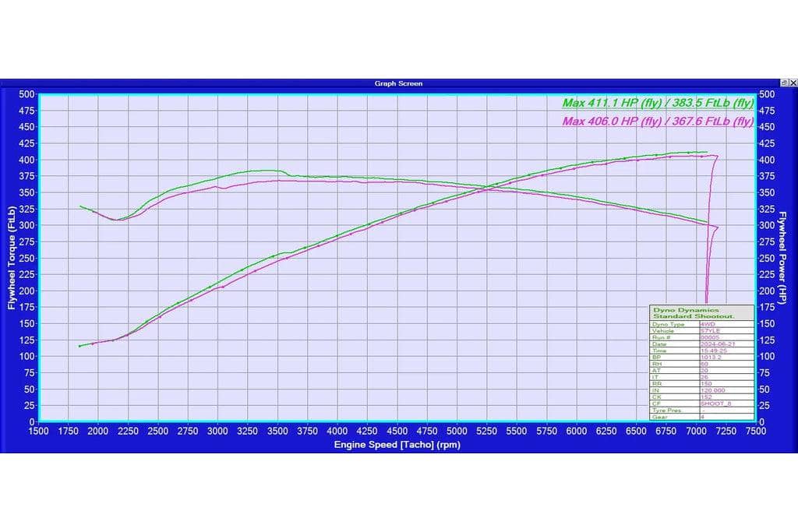
Task: Click the RR row value 150
Action: click(x=706, y=383)
